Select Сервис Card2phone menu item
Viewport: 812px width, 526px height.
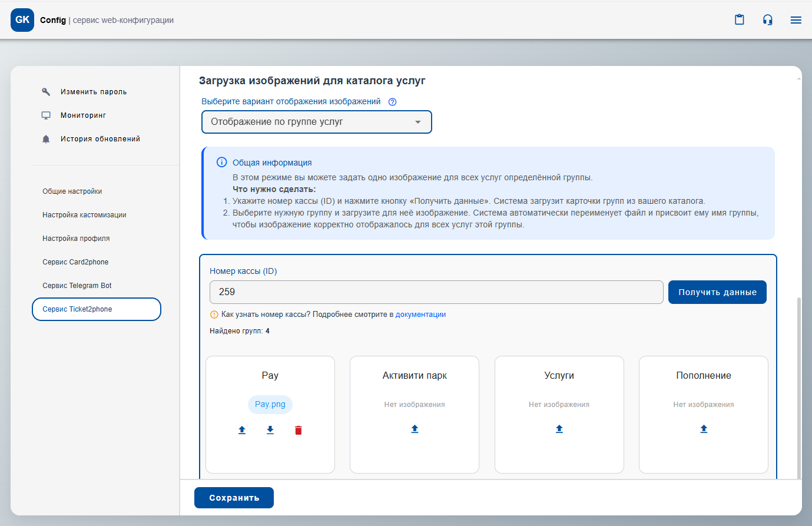click(x=75, y=262)
